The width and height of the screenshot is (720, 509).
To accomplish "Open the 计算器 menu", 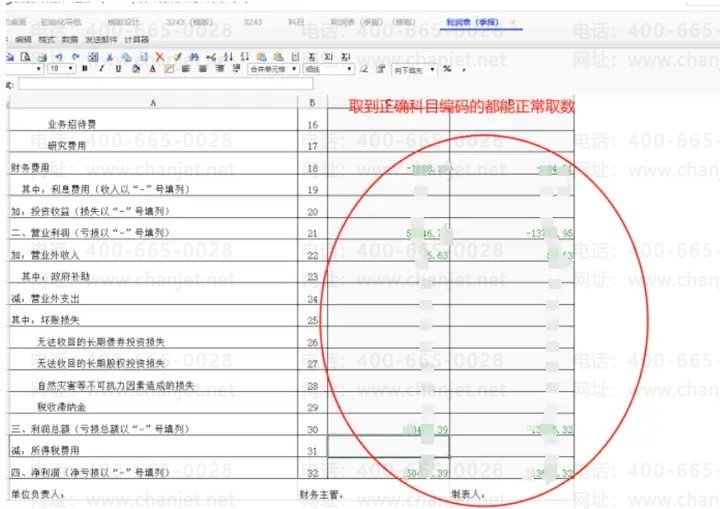I will [136, 40].
